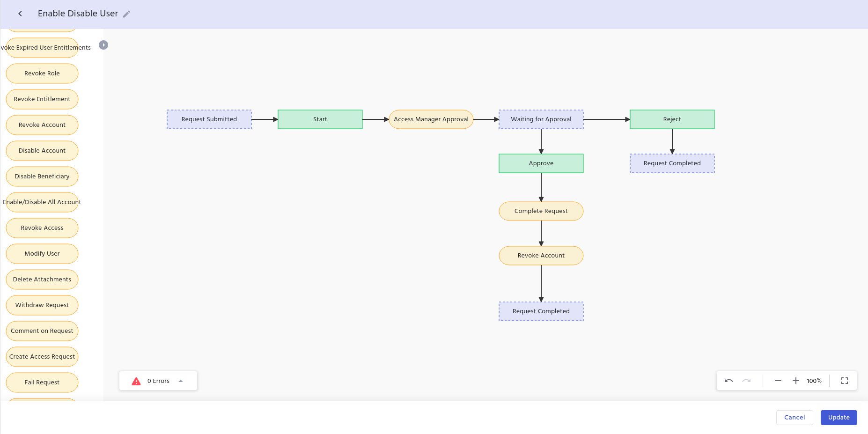Select the Access Manager Approval node
The image size is (868, 434).
click(431, 119)
